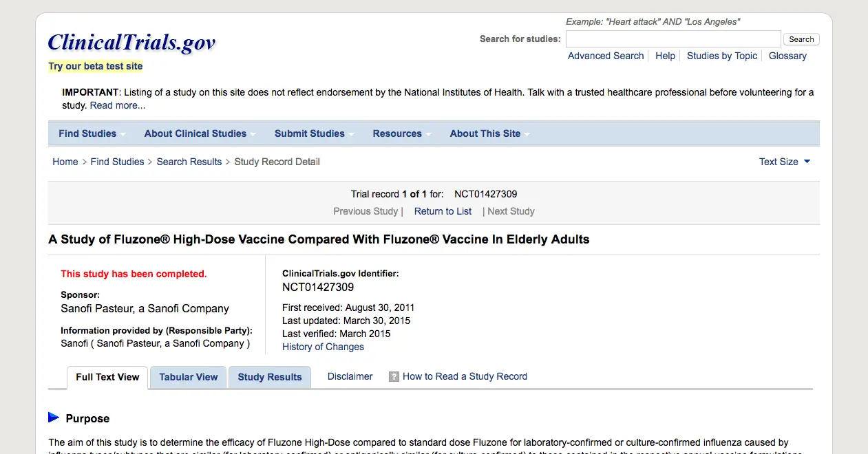This screenshot has width=868, height=454.
Task: Click the Return to List link
Action: 443,211
